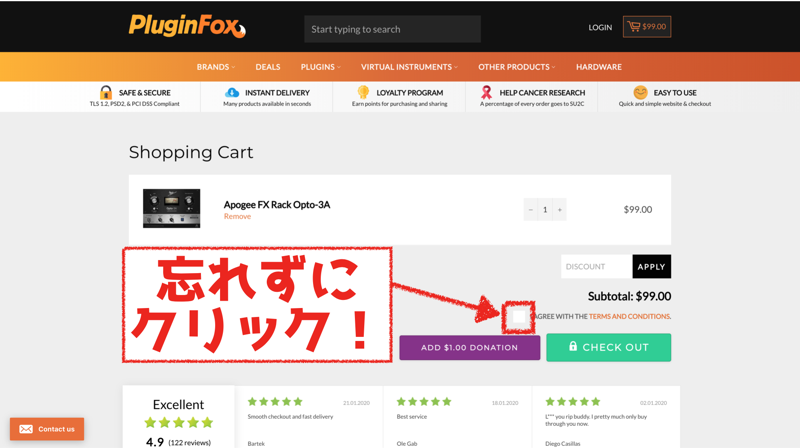Viewport: 800px width, 448px height.
Task: Open the Deals menu item
Action: [268, 67]
